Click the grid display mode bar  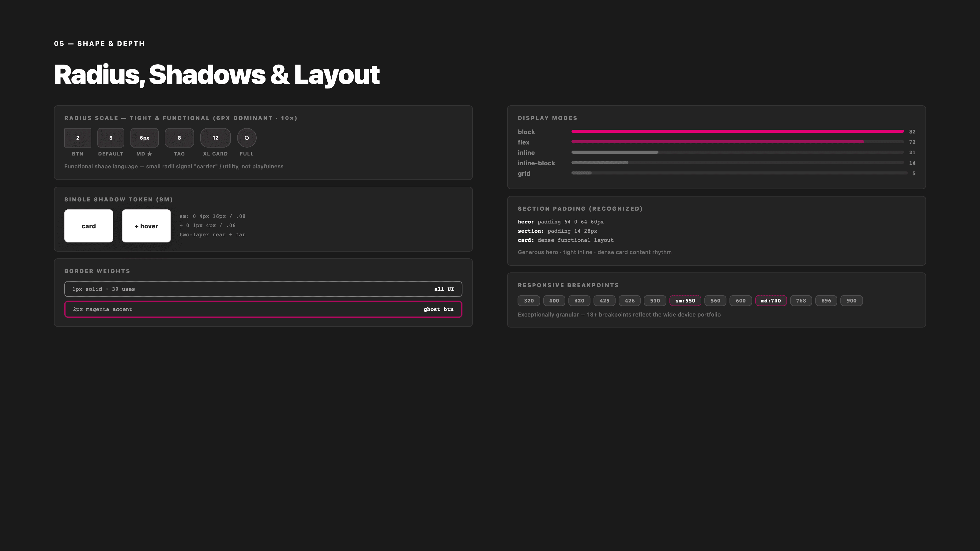pos(739,173)
